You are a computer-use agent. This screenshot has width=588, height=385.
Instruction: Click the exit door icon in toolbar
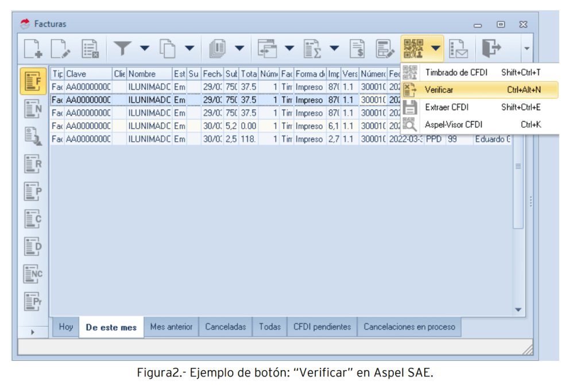click(492, 49)
